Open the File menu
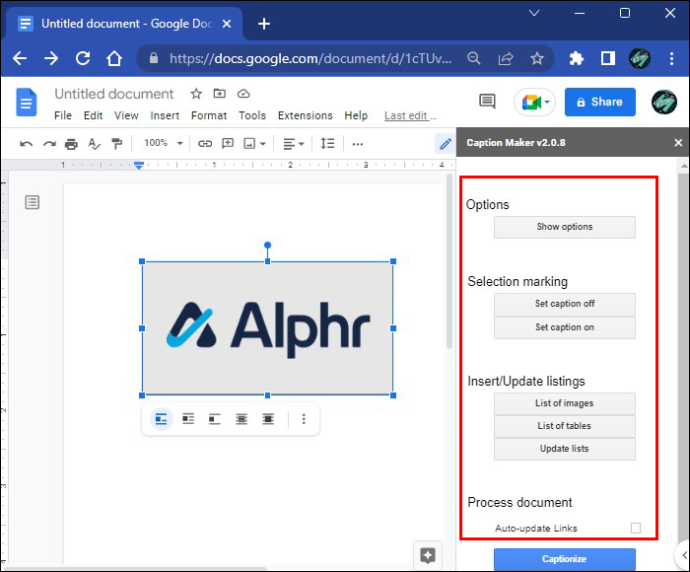Screen dimensions: 690x572 coord(63,115)
